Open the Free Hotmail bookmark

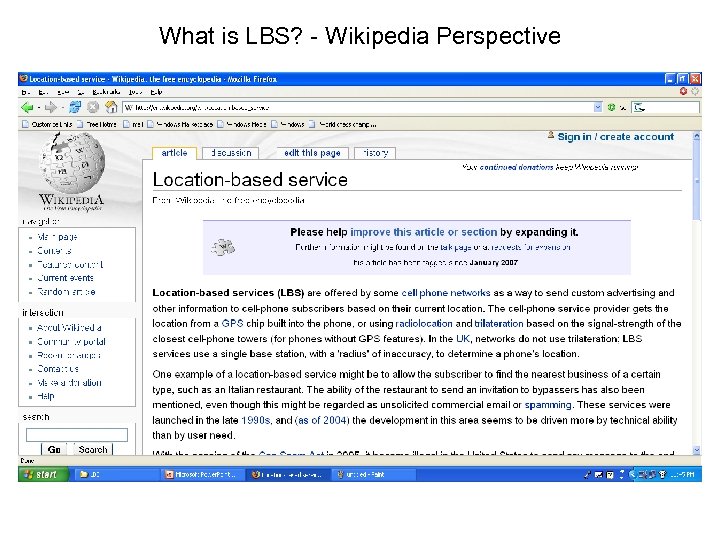97,124
